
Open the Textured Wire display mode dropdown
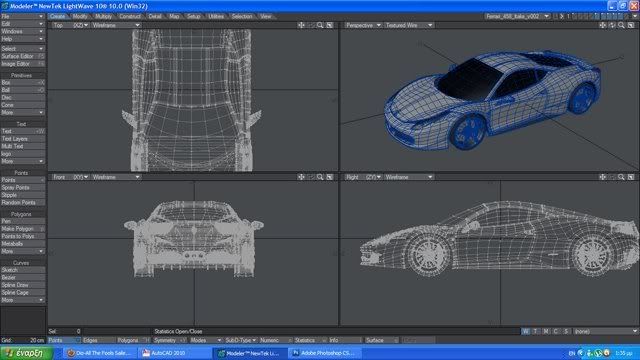[409, 25]
